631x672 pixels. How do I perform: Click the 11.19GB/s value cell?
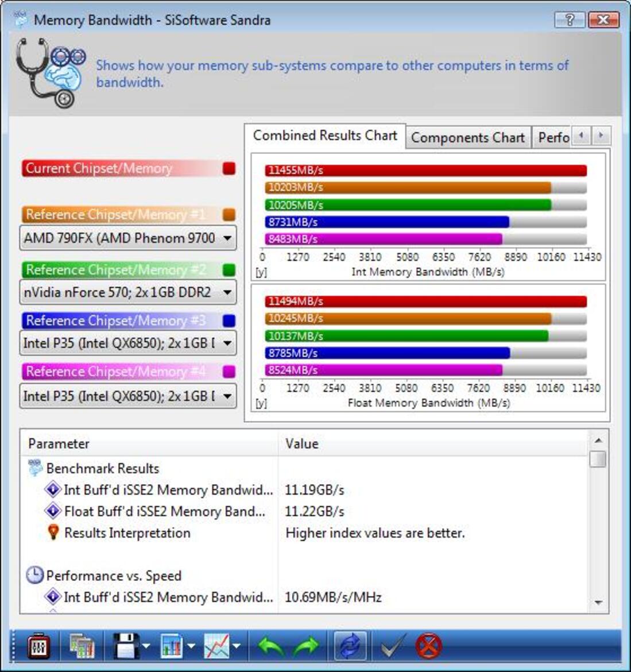315,490
